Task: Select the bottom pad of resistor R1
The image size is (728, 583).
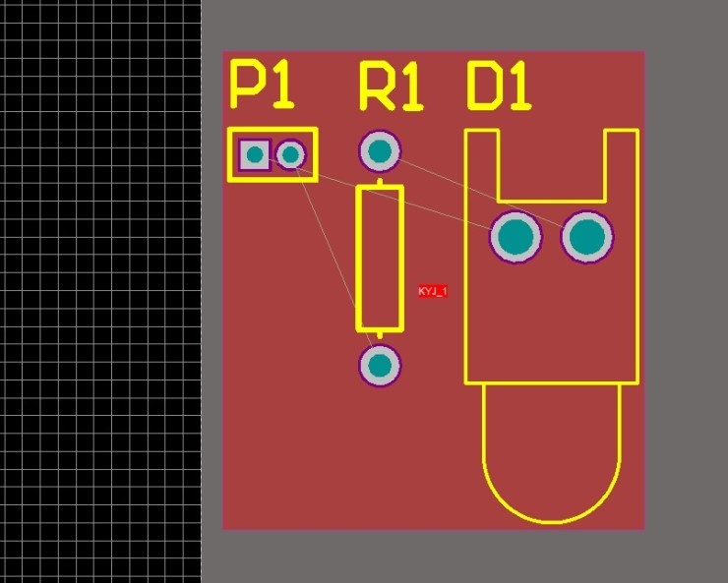Action: pyautogui.click(x=380, y=365)
